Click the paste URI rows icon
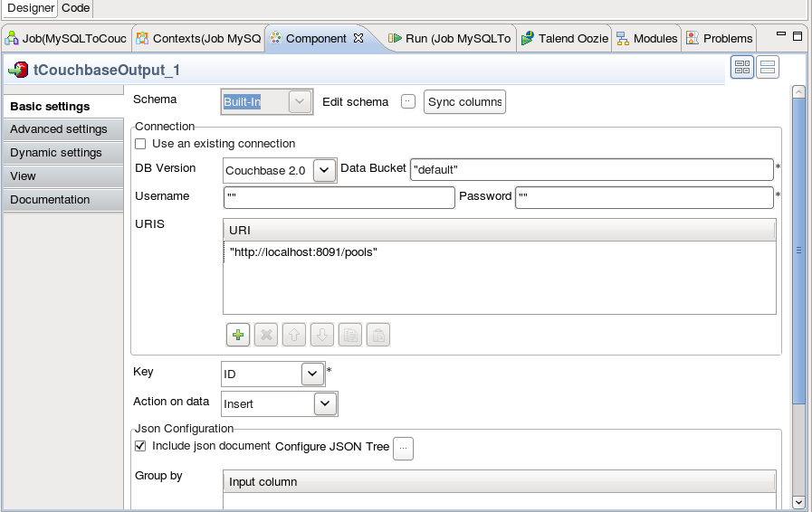Image resolution: width=812 pixels, height=512 pixels. pyautogui.click(x=378, y=335)
